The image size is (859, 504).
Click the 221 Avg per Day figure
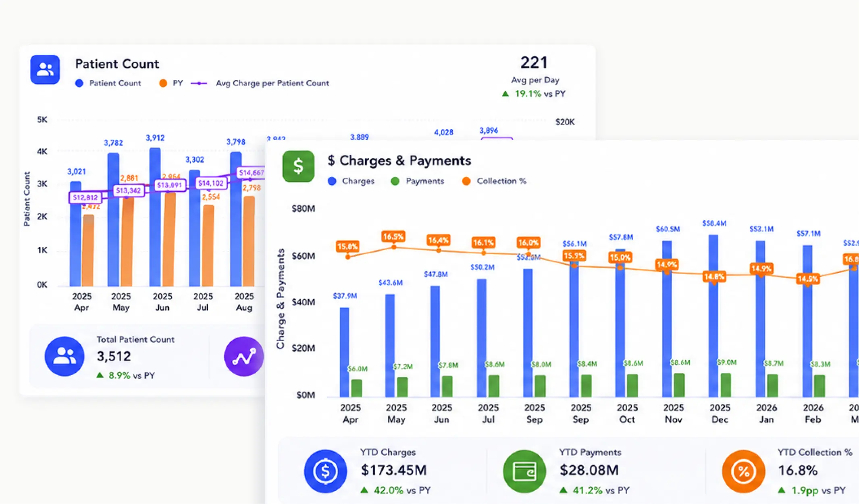click(x=534, y=62)
